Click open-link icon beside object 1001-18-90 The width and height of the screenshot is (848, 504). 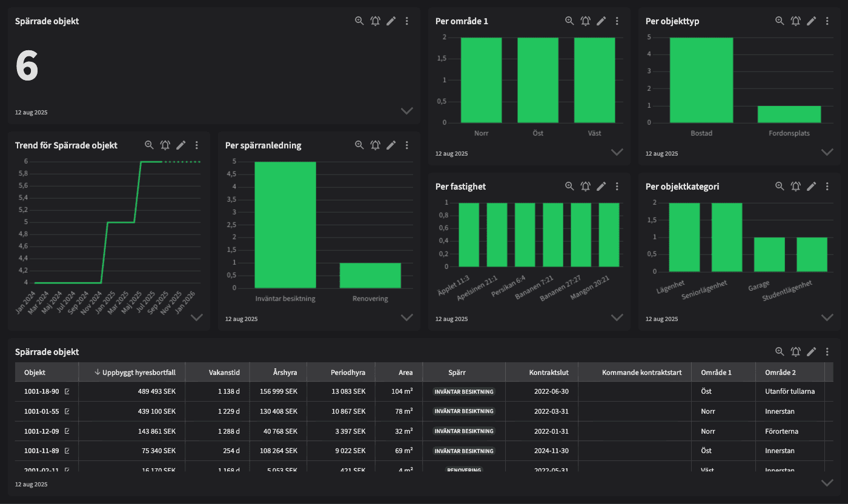pyautogui.click(x=67, y=391)
